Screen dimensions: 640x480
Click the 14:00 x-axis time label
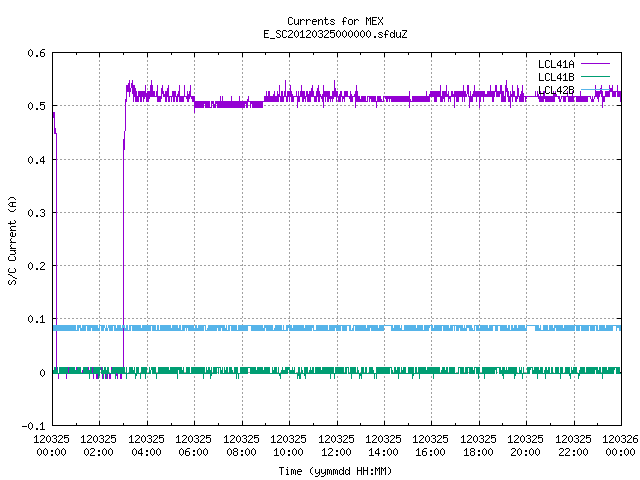point(383,452)
